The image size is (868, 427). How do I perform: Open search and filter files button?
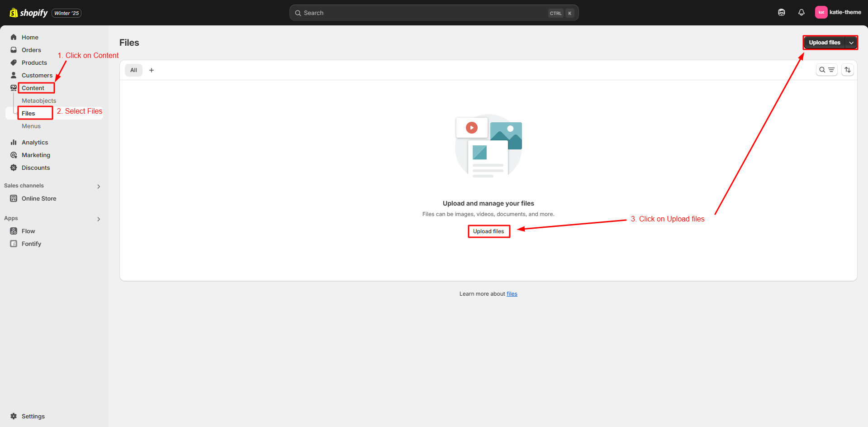click(x=826, y=70)
